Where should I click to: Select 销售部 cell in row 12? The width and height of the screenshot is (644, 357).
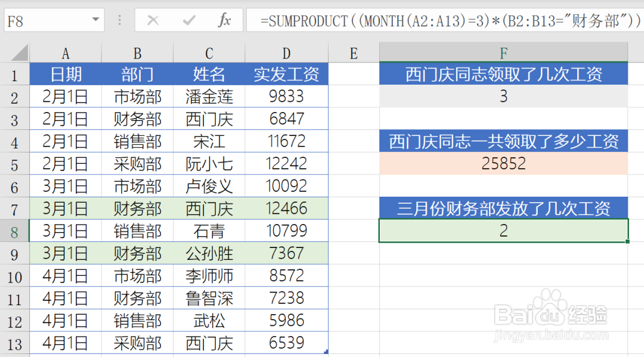[137, 321]
